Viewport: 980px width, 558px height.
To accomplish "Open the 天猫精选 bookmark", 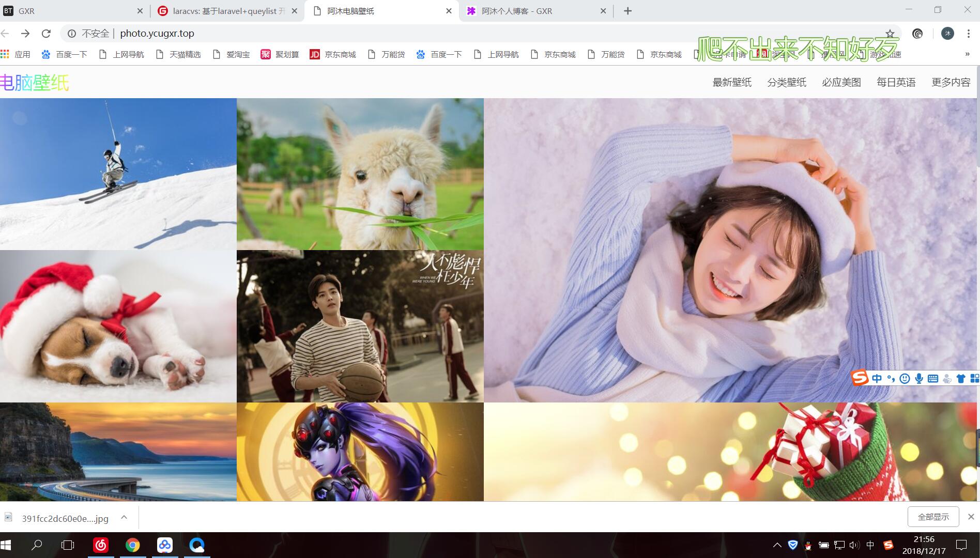I will point(178,54).
